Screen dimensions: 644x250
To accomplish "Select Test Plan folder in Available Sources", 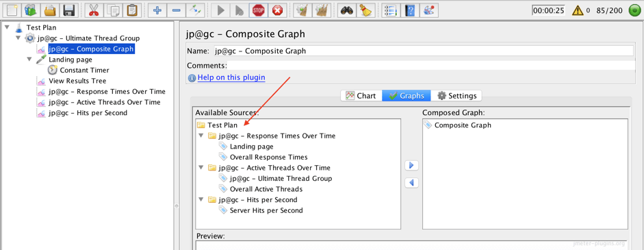I will click(222, 125).
